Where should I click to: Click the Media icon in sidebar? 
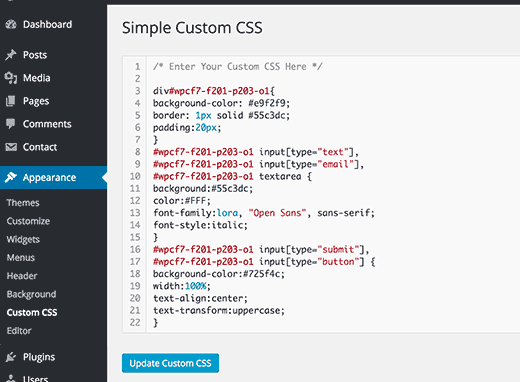click(11, 78)
